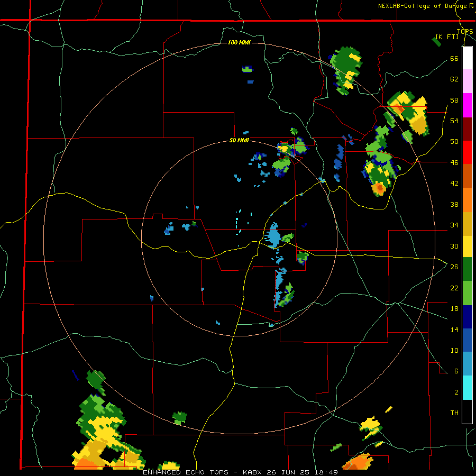Click the white swatch at legend top

tap(467, 58)
